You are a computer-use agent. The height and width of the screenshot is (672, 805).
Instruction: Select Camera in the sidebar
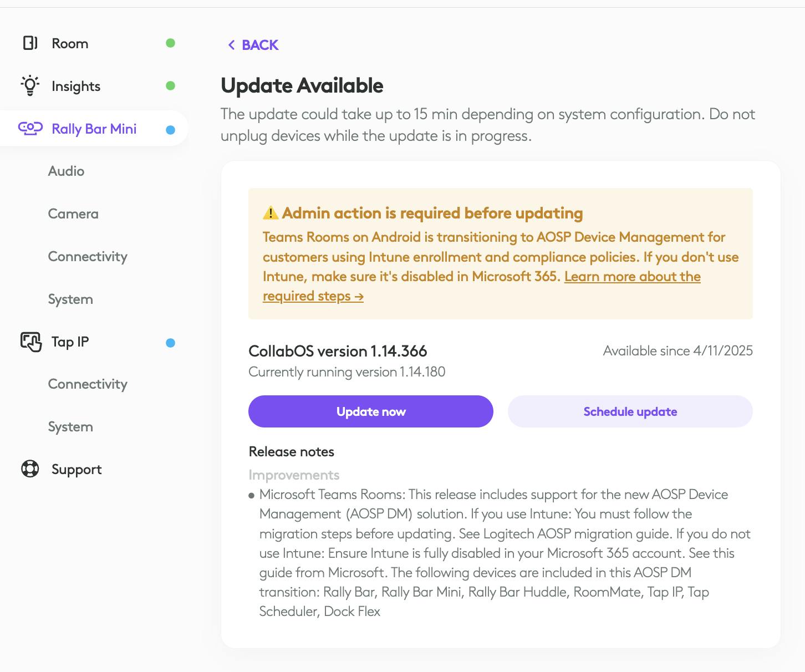coord(73,214)
